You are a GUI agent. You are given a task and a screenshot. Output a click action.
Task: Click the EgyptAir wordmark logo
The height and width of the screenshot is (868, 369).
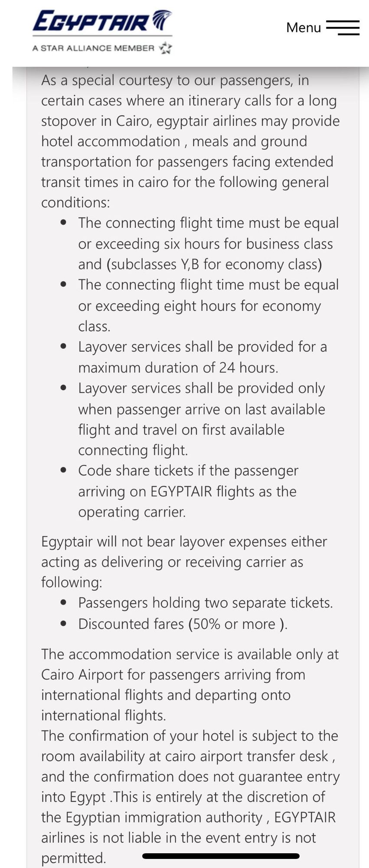click(x=91, y=22)
